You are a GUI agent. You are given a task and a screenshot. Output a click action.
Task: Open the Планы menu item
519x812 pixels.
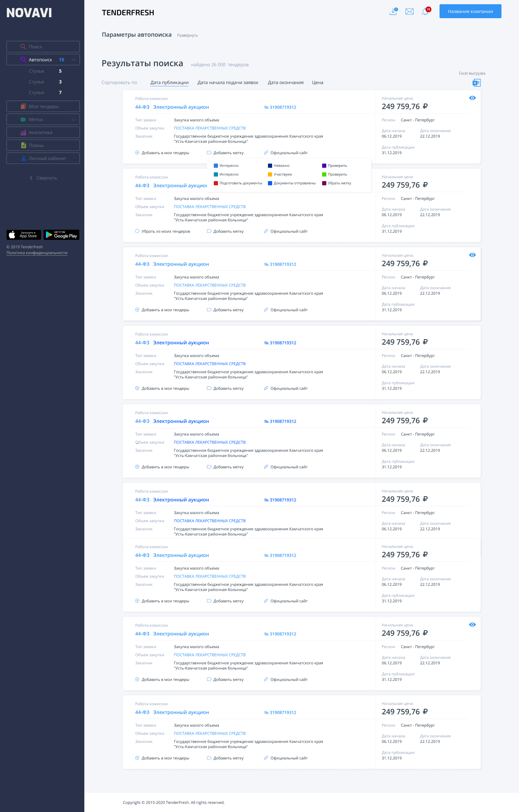pyautogui.click(x=43, y=145)
